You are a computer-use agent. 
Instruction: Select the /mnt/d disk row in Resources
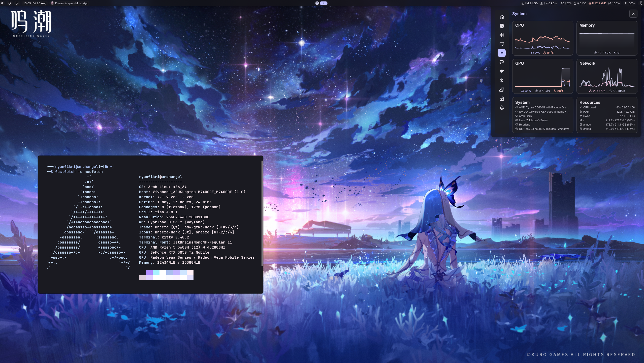pos(607,129)
